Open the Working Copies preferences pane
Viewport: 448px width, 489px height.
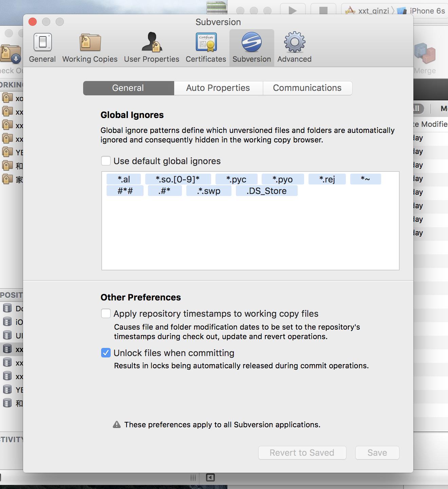click(x=90, y=48)
